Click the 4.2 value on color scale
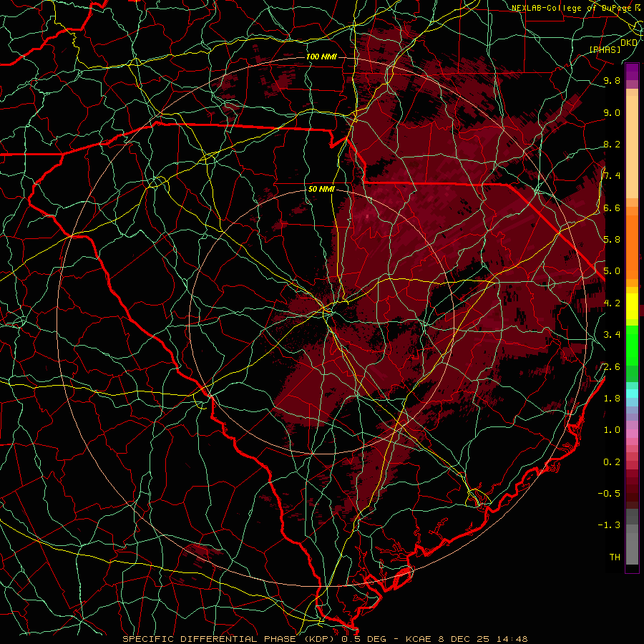 click(612, 303)
